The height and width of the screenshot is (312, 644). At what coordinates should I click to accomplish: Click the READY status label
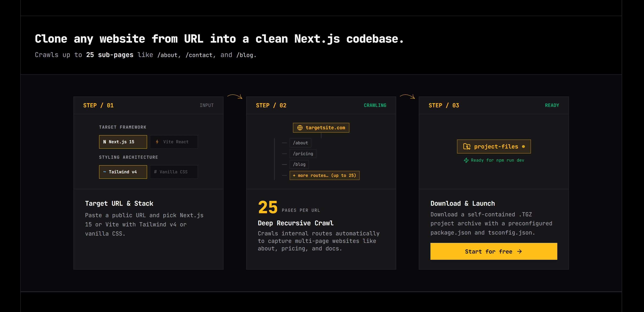(552, 105)
